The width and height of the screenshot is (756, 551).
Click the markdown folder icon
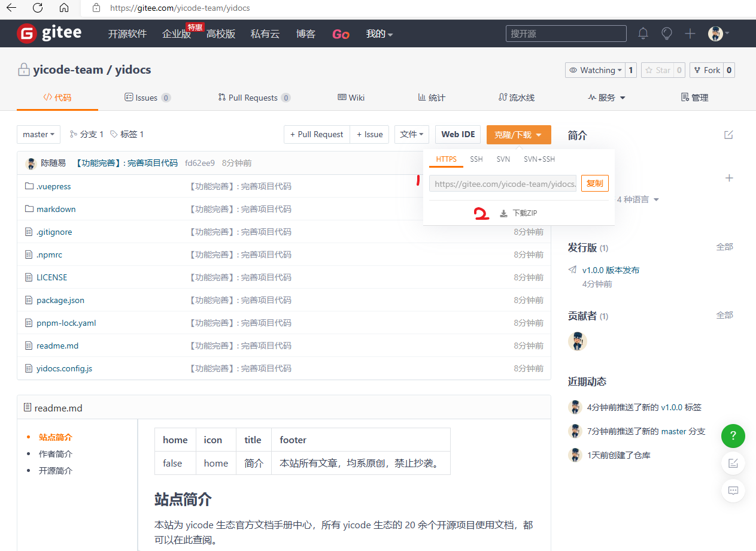pos(29,209)
